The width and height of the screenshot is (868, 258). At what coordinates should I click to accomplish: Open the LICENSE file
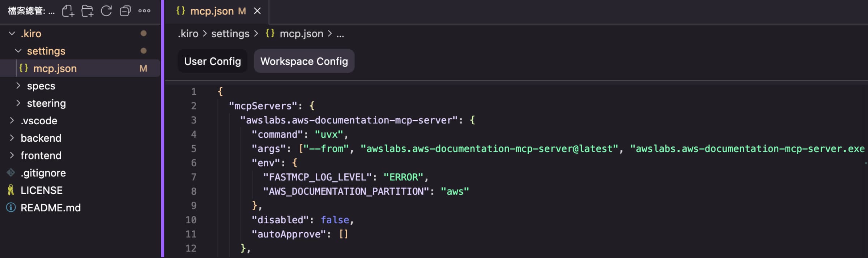[80, 190]
